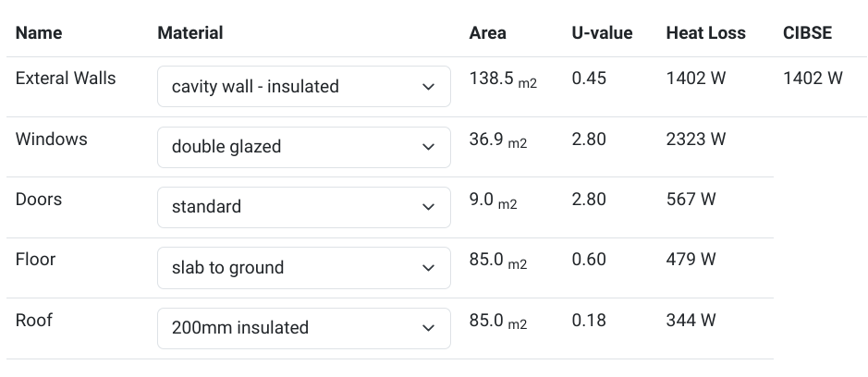The width and height of the screenshot is (868, 377).
Task: Click the U-value column header
Action: click(x=602, y=33)
